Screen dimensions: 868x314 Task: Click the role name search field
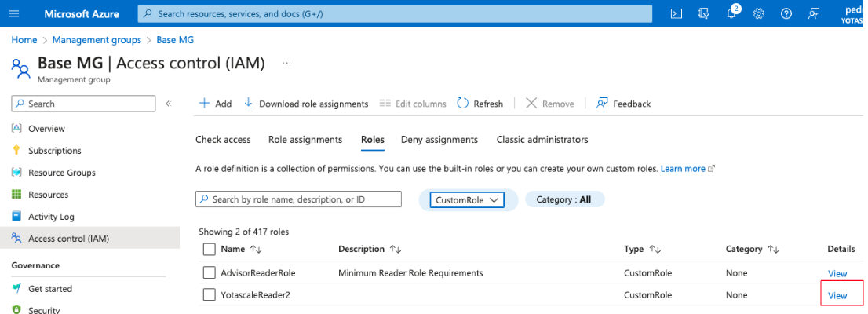tap(298, 199)
